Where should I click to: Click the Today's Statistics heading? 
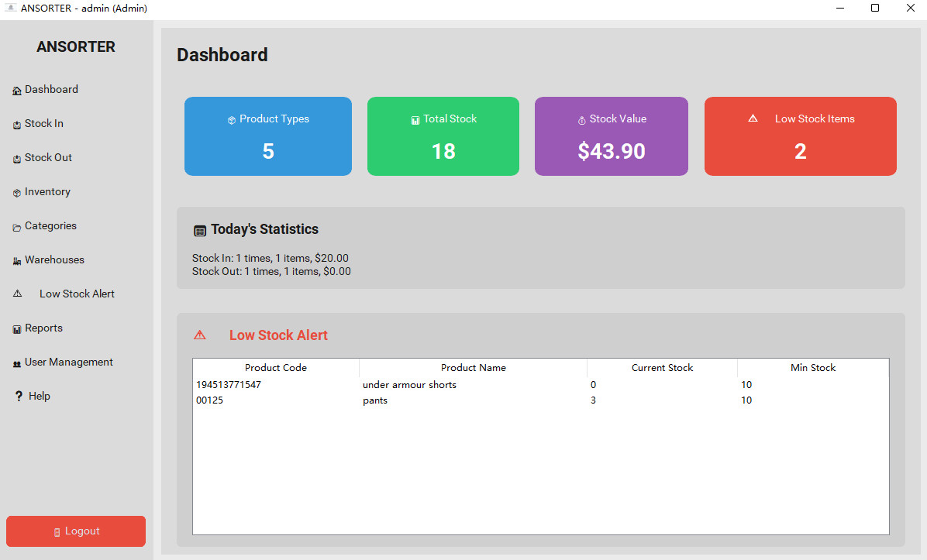point(265,229)
